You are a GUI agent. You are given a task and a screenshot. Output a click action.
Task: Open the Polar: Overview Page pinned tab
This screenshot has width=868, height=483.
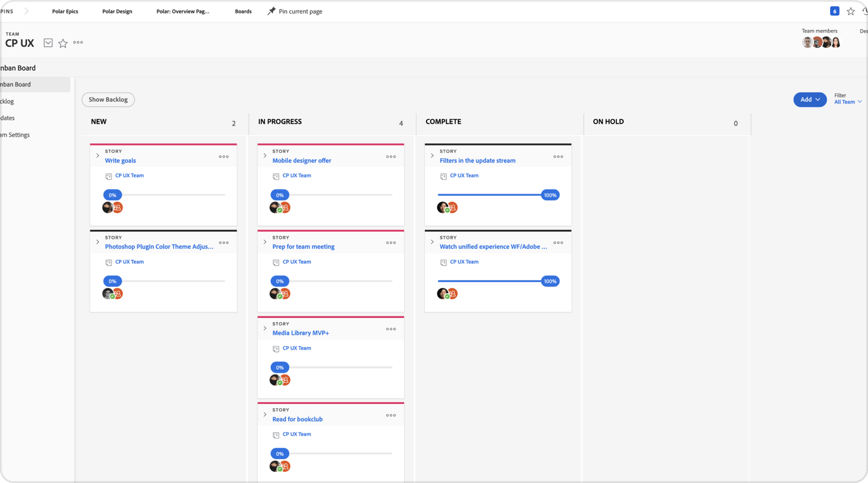(x=183, y=11)
